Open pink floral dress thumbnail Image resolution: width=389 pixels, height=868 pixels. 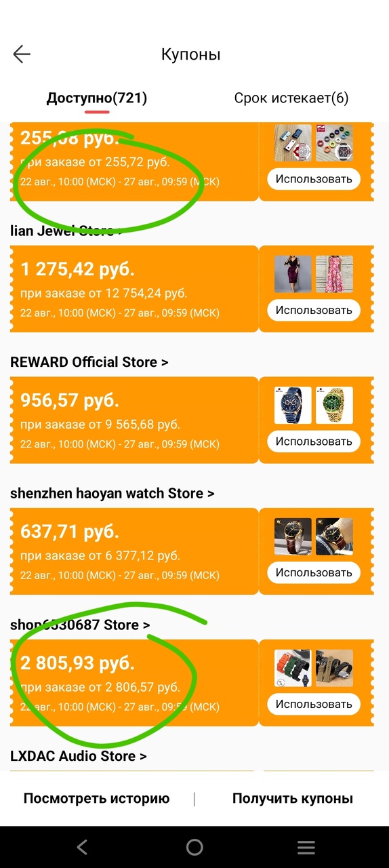click(x=334, y=274)
